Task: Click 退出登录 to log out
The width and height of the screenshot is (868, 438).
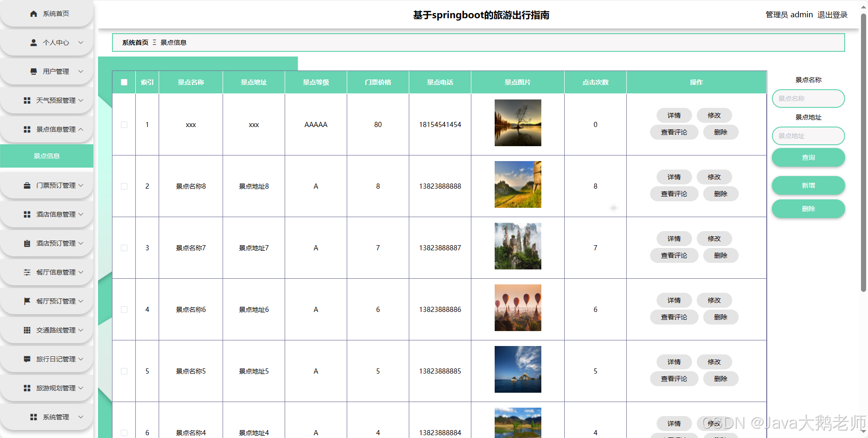Action: coord(833,14)
